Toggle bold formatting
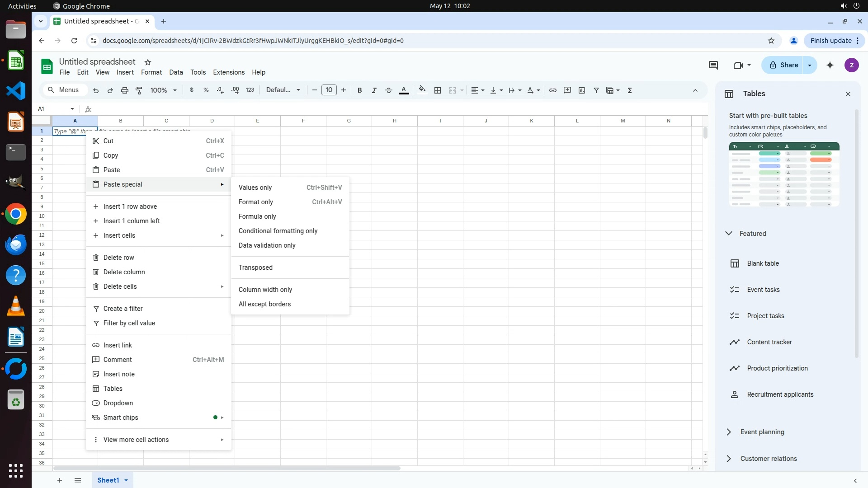 pyautogui.click(x=359, y=90)
